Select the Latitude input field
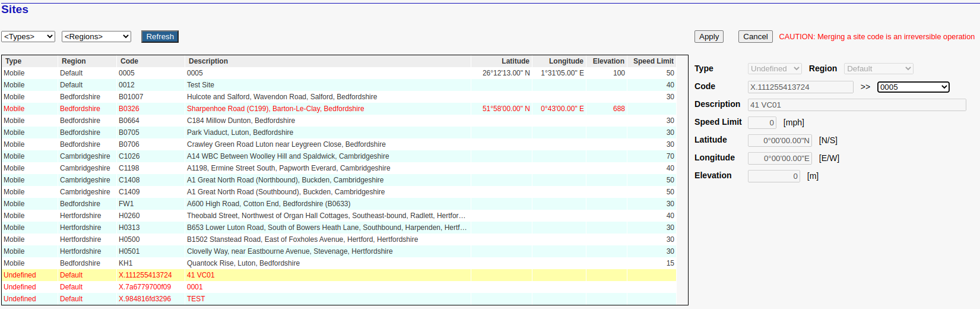 779,141
